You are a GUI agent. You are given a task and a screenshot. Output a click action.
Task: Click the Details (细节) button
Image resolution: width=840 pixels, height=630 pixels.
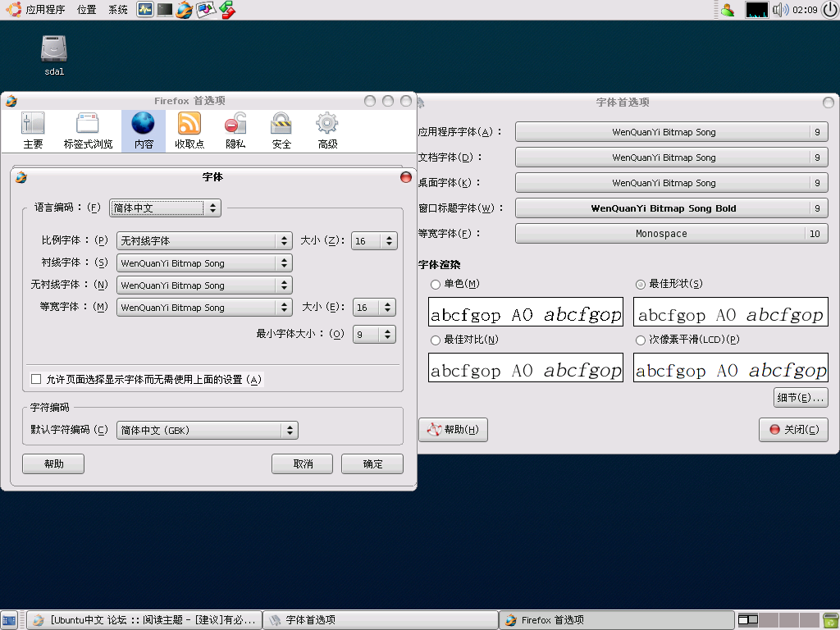click(x=801, y=398)
